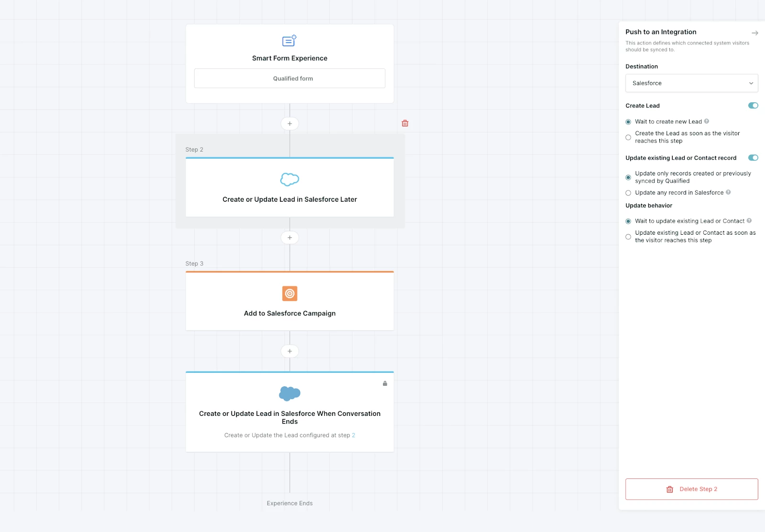Click the Delete Step 2 button
Screen dimensions: 765x532
coord(692,489)
